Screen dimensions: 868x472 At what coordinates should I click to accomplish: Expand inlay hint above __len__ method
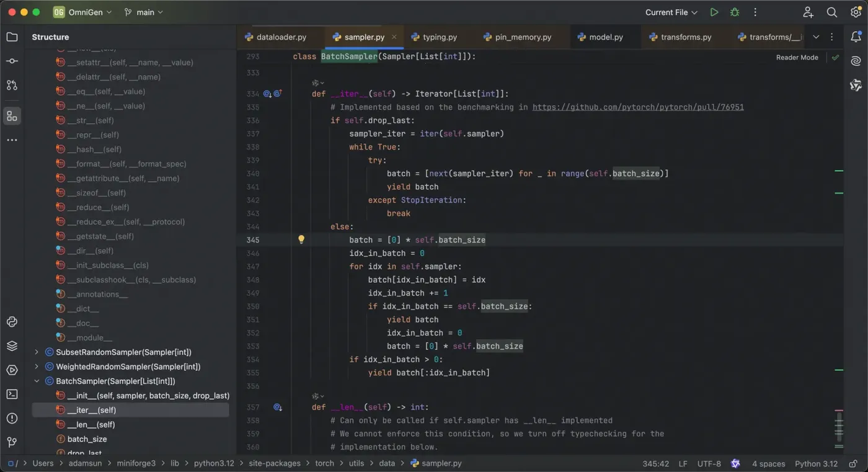click(x=318, y=396)
